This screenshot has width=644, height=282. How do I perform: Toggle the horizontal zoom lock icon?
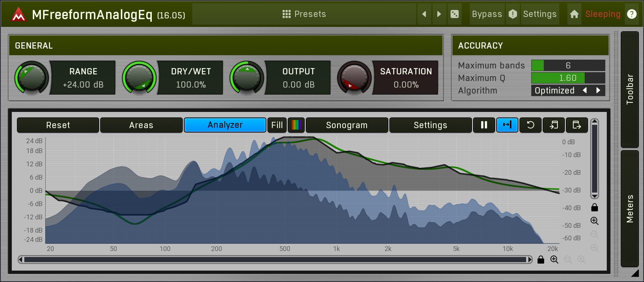point(541,260)
